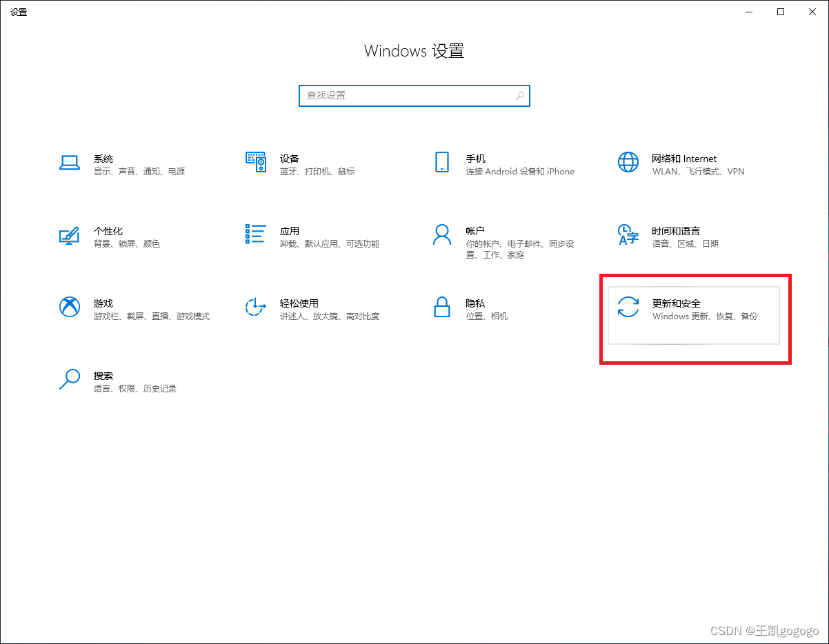Open the 网络和 Internet title
The width and height of the screenshot is (829, 644).
tap(685, 159)
